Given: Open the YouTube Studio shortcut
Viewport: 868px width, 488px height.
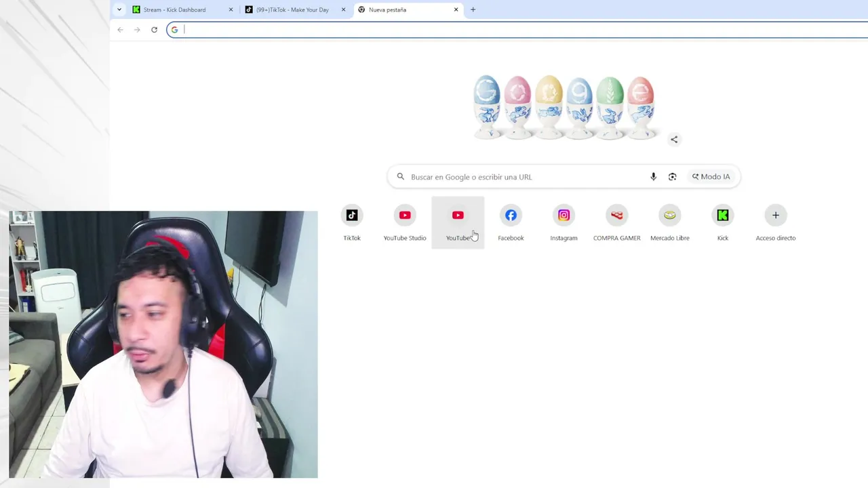Looking at the screenshot, I should point(405,222).
